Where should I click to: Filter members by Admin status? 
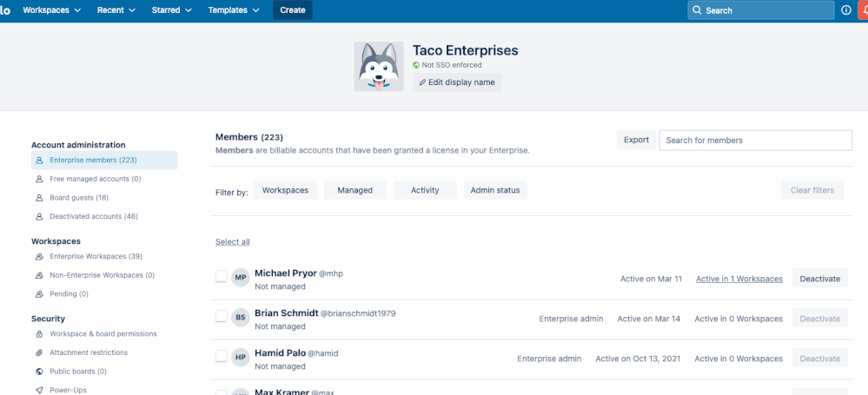point(495,190)
